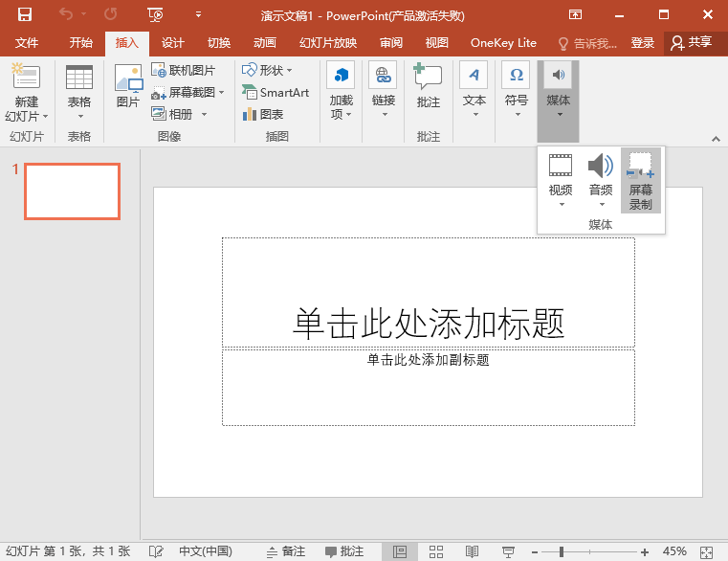Viewport: 728px width, 561px height.
Task: Collapse the 媒体 media dropdown button
Action: point(558,101)
